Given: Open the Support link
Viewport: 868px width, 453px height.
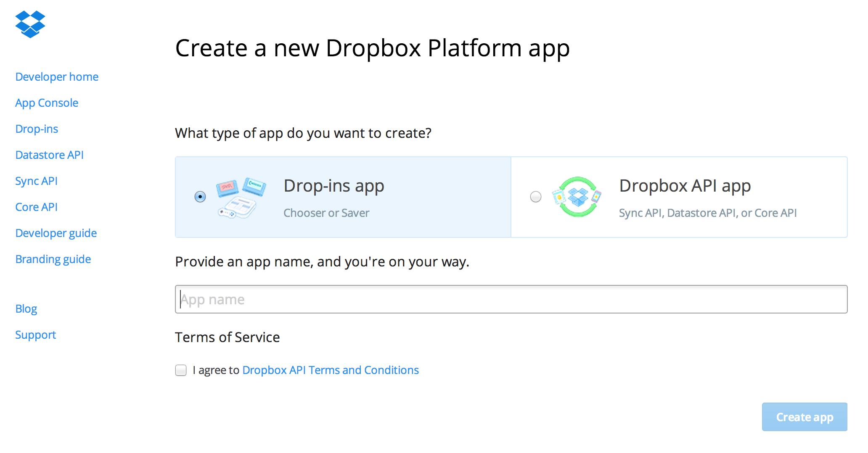Looking at the screenshot, I should point(35,335).
